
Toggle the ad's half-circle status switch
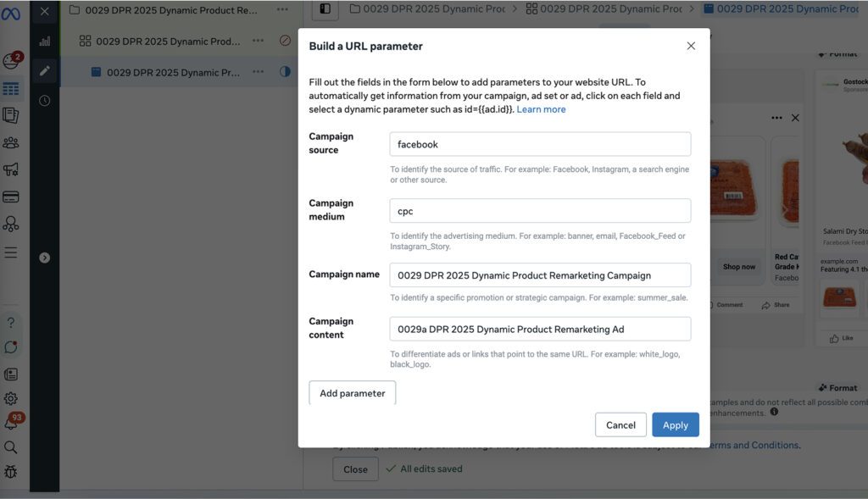(285, 72)
